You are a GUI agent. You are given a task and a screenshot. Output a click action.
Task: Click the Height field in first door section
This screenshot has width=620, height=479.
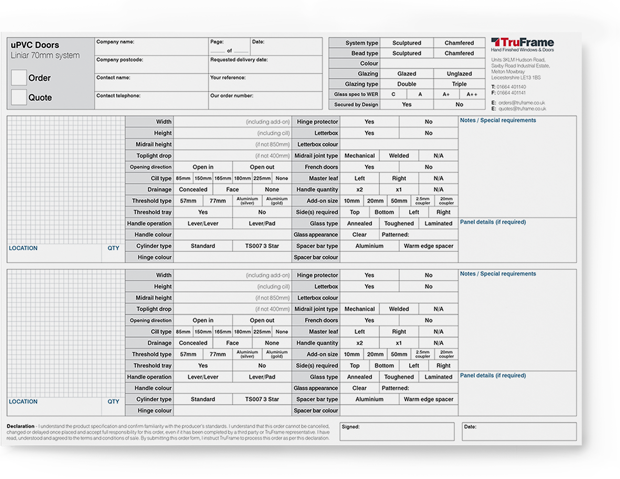click(x=232, y=133)
